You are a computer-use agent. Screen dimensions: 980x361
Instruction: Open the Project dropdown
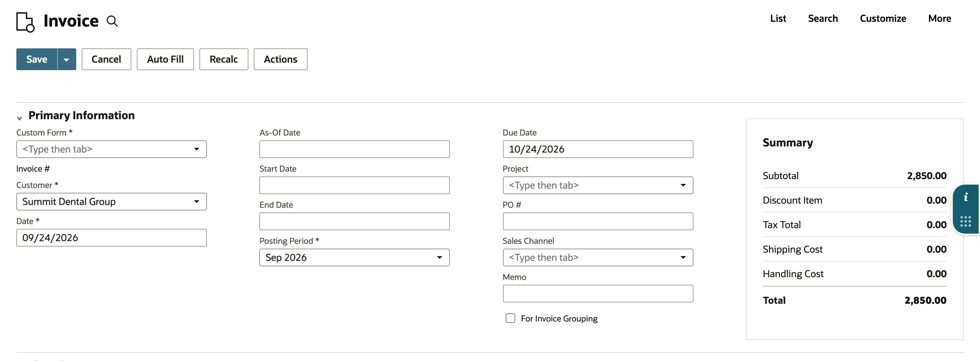[x=598, y=185]
